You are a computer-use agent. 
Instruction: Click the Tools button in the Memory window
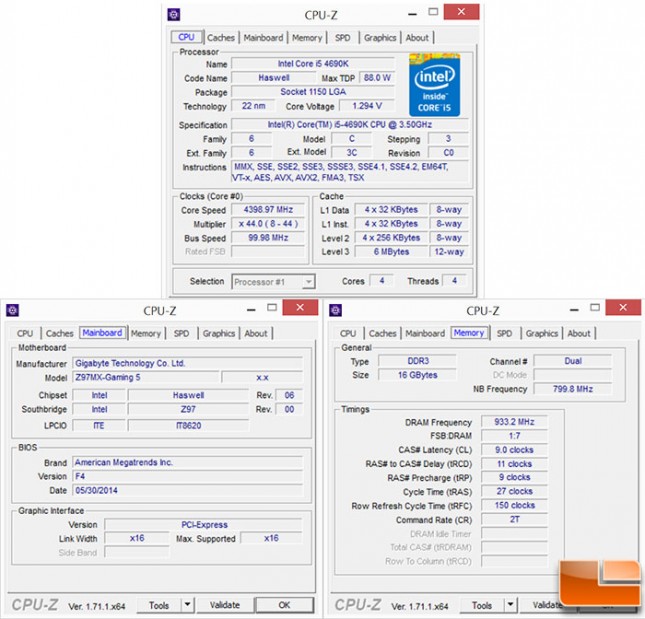coord(482,605)
